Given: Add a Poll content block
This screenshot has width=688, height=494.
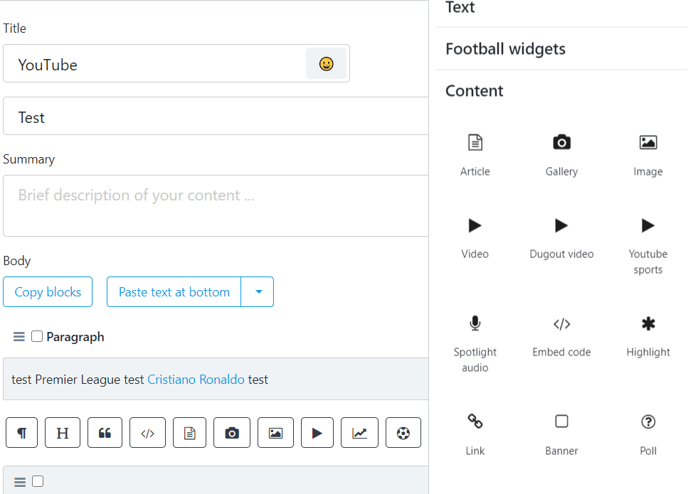Looking at the screenshot, I should (x=648, y=435).
